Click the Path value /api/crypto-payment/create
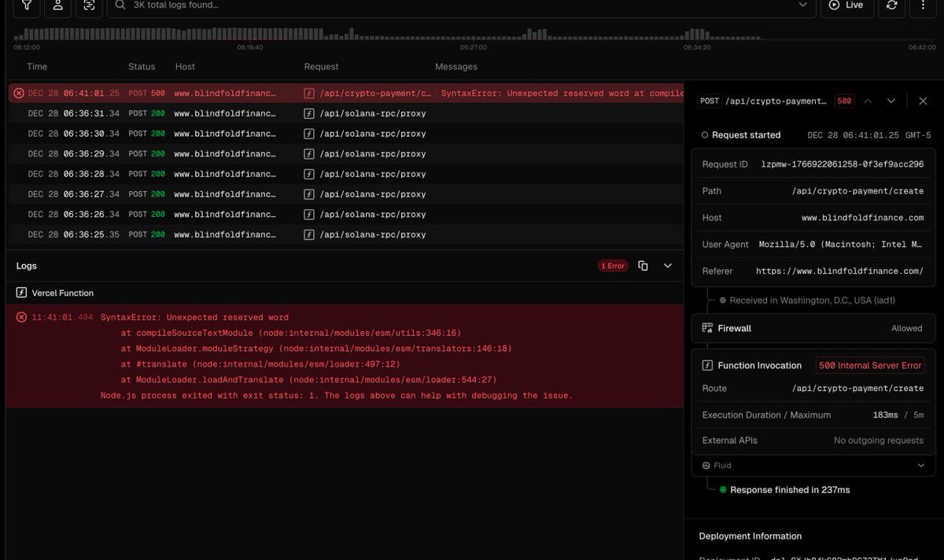 (857, 191)
